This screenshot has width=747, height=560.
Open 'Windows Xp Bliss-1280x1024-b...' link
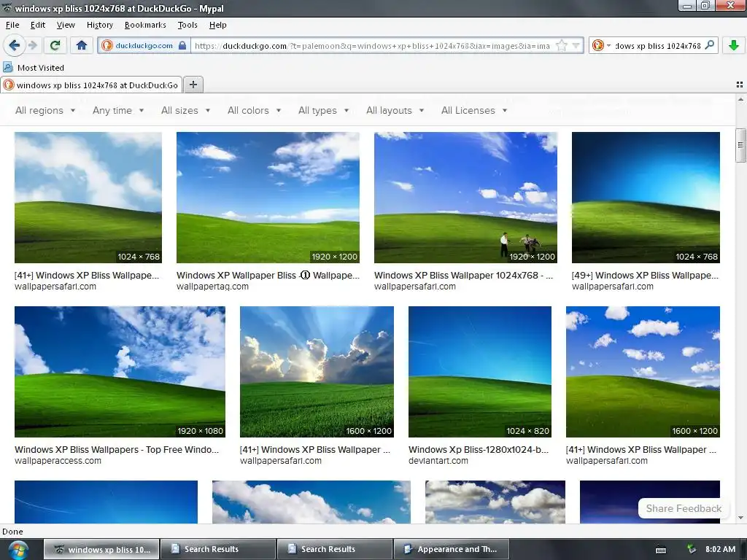tap(479, 449)
